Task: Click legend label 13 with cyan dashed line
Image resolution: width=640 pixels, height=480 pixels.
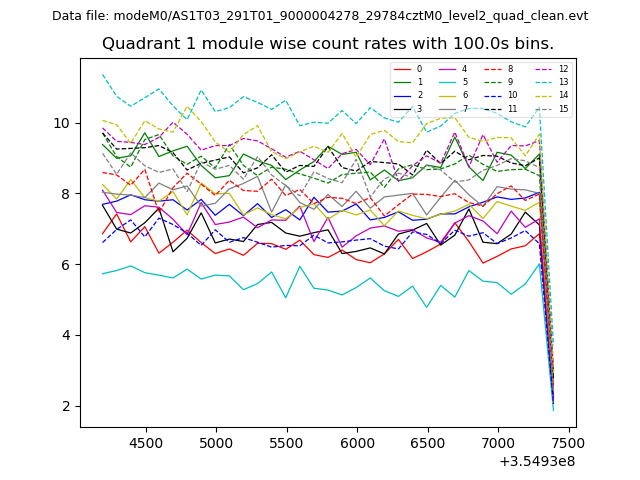Action: point(563,82)
